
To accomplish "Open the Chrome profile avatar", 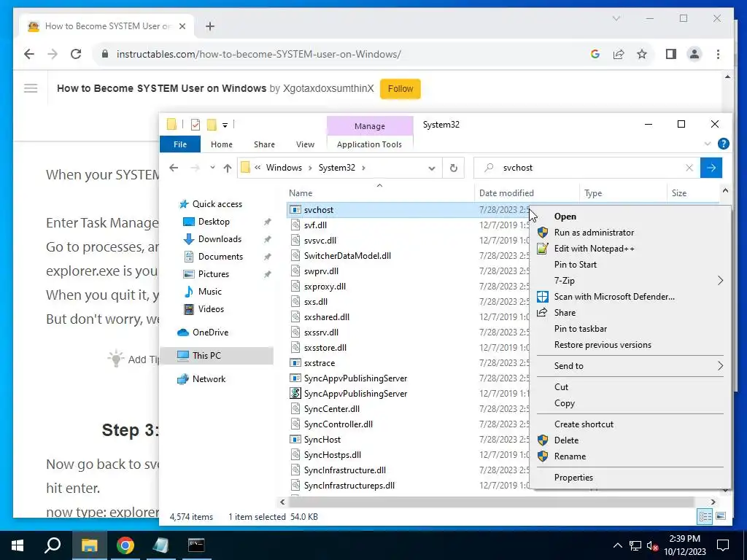I will pyautogui.click(x=694, y=54).
